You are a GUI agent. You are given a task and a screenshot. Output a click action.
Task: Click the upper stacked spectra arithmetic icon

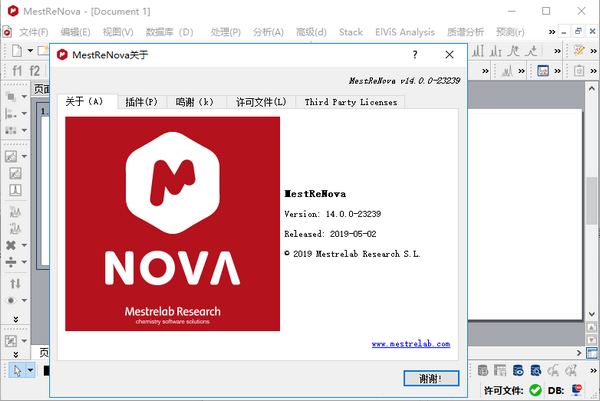coord(15,212)
